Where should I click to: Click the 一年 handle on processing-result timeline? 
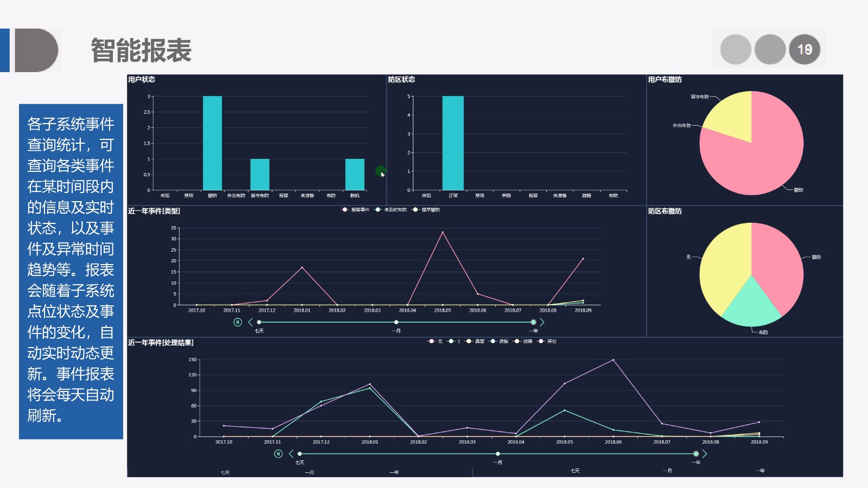click(696, 454)
